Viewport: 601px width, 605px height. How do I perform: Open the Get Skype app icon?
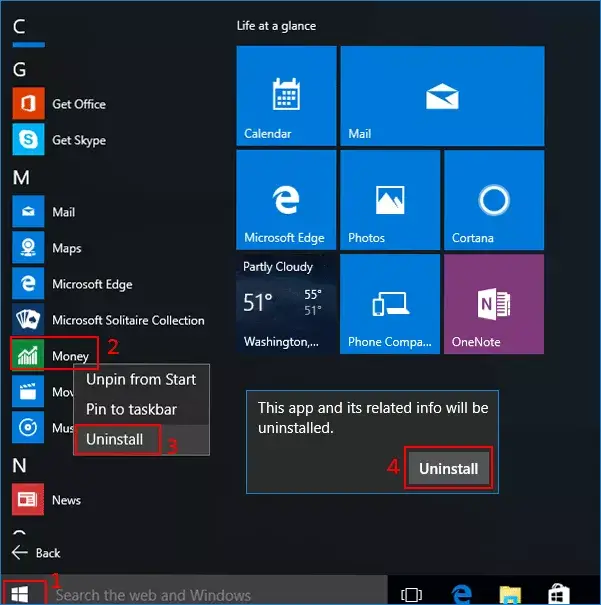click(x=28, y=139)
